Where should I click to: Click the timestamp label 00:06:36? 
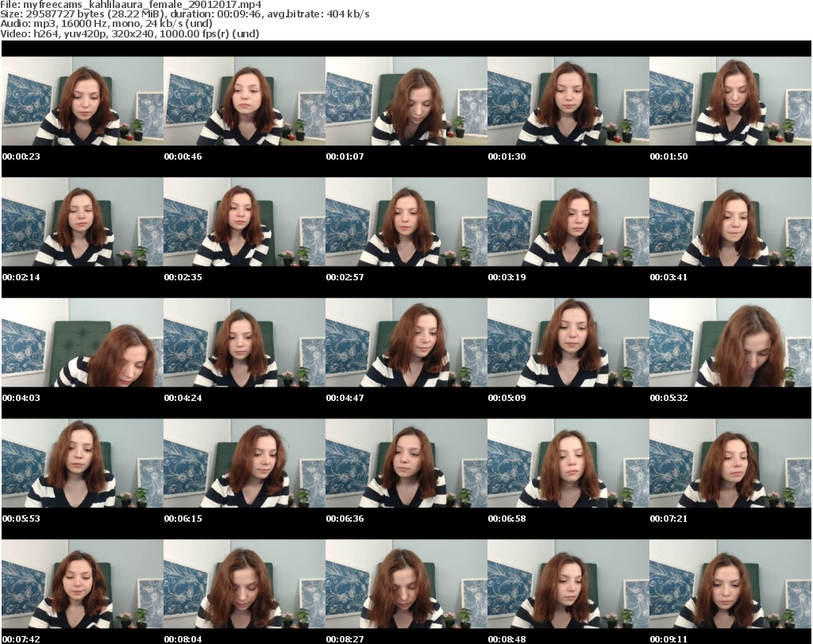[x=345, y=519]
